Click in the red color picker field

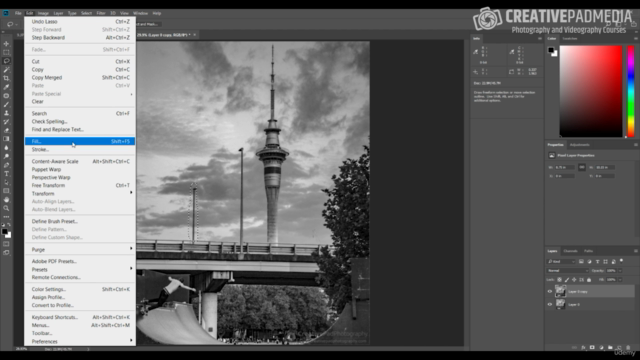pyautogui.click(x=591, y=91)
